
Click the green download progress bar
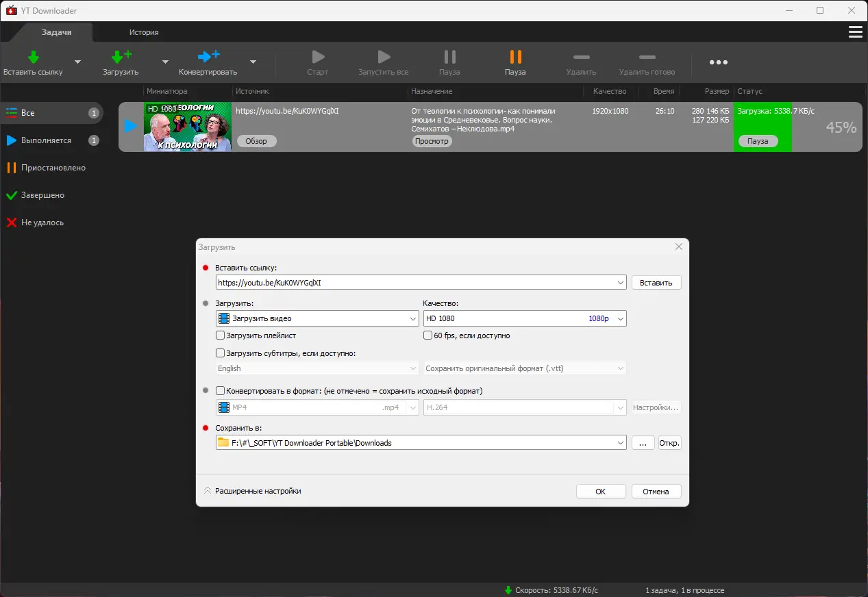pos(762,123)
